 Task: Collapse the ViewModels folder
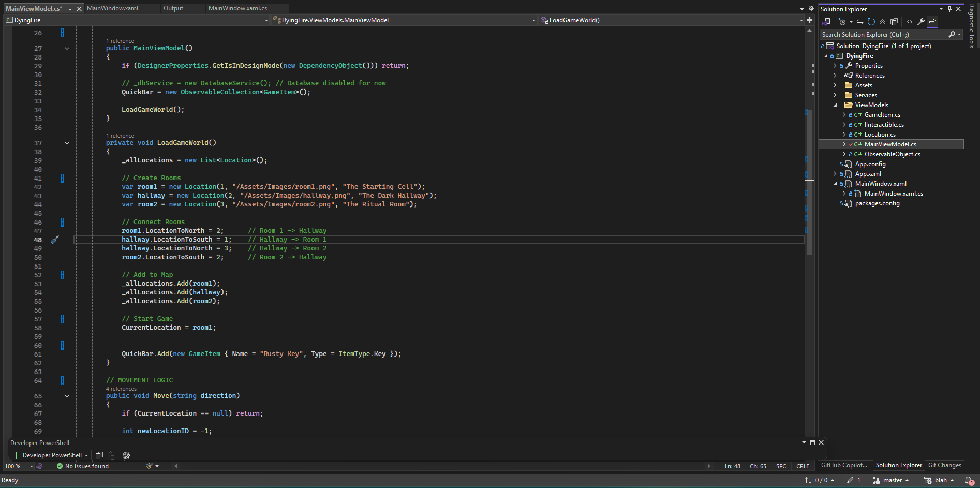(x=835, y=105)
